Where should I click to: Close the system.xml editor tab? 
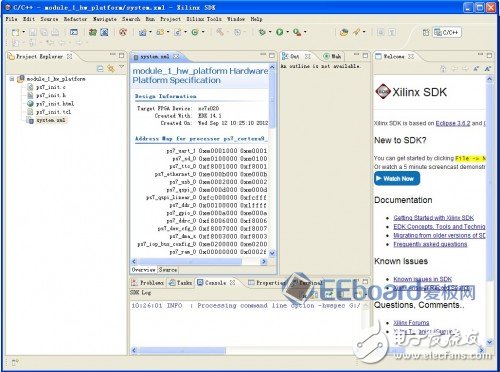coord(176,56)
